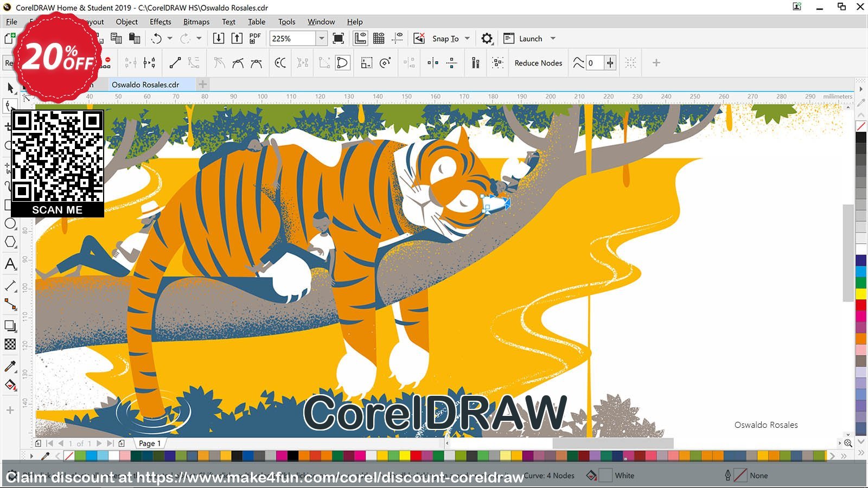
Task: Switch to the Oswaldo Rosales.cdr tab
Action: 145,85
